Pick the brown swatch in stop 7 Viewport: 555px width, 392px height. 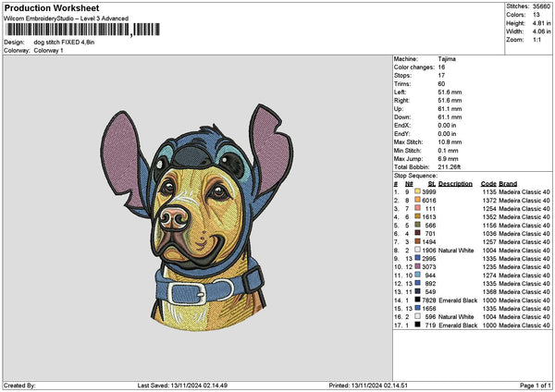417,241
